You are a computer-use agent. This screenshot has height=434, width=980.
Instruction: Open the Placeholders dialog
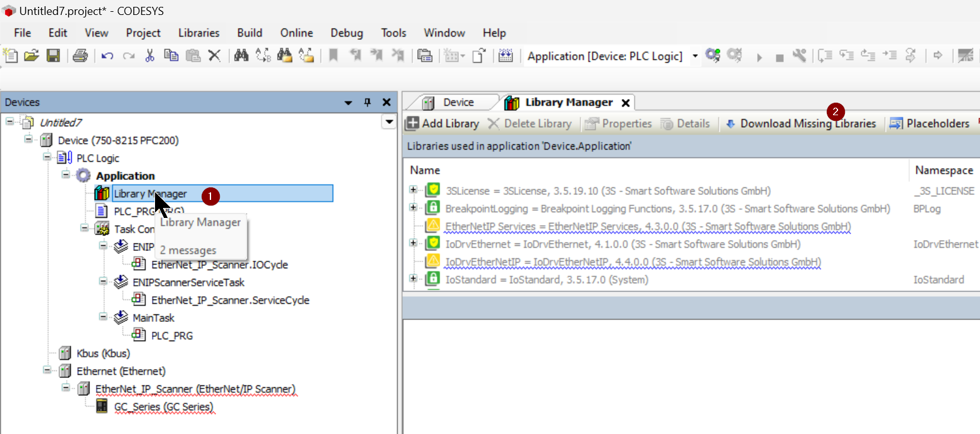click(x=930, y=123)
